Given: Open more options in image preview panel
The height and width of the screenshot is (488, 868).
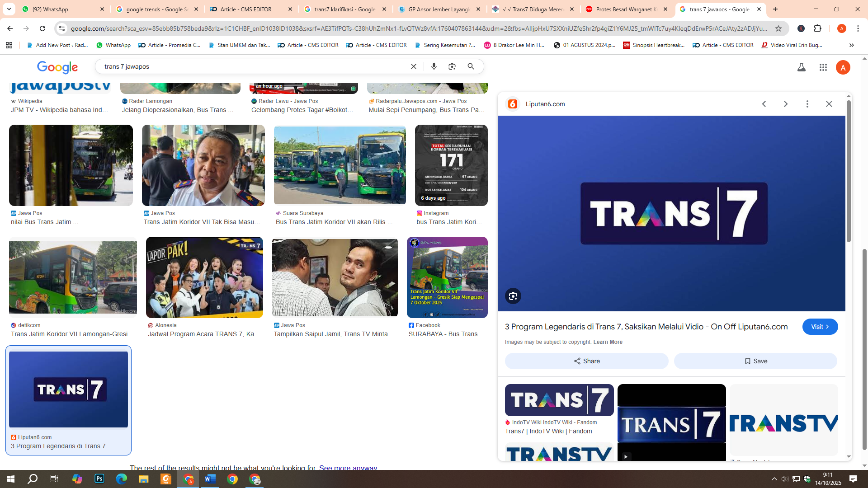Looking at the screenshot, I should tap(807, 104).
